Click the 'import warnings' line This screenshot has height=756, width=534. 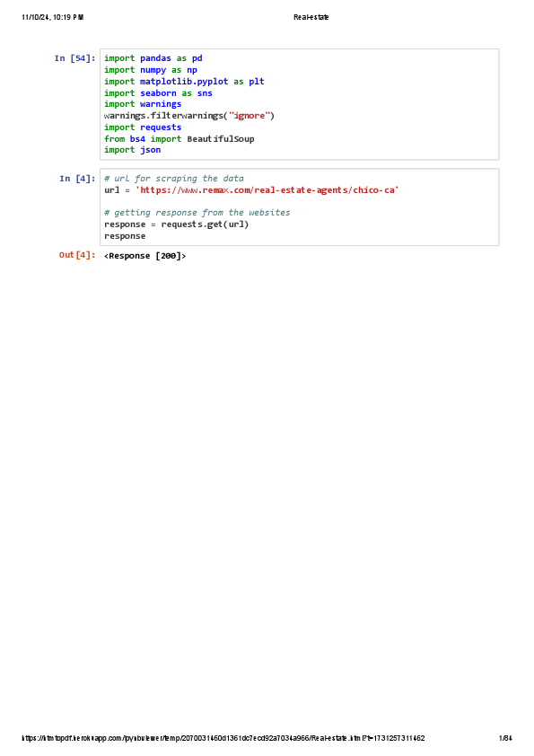143,104
